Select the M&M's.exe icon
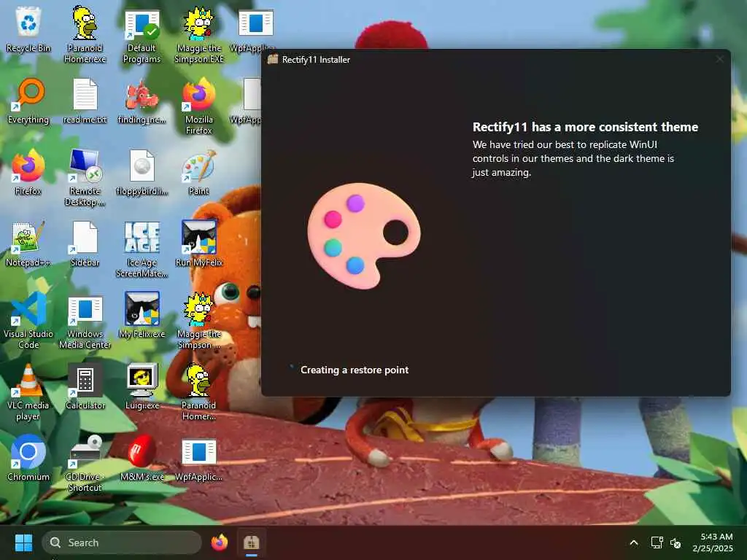The width and height of the screenshot is (747, 560). pos(142,458)
